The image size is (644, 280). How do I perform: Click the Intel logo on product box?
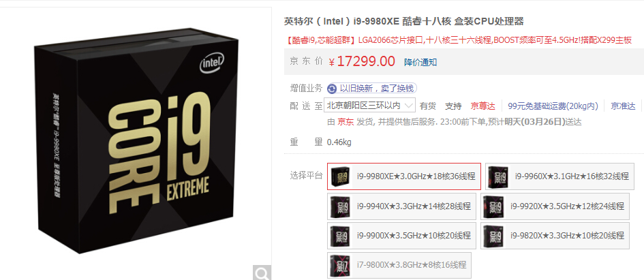pyautogui.click(x=212, y=63)
